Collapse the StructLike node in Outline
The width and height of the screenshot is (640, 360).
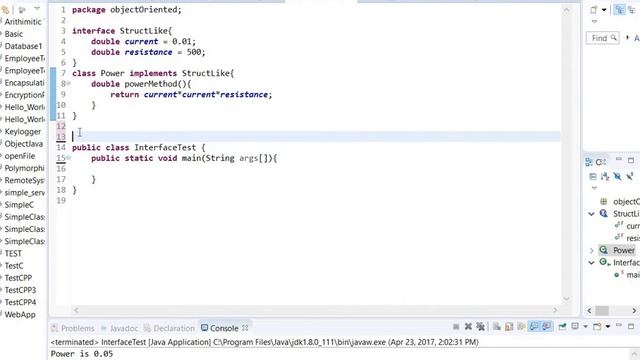[591, 214]
